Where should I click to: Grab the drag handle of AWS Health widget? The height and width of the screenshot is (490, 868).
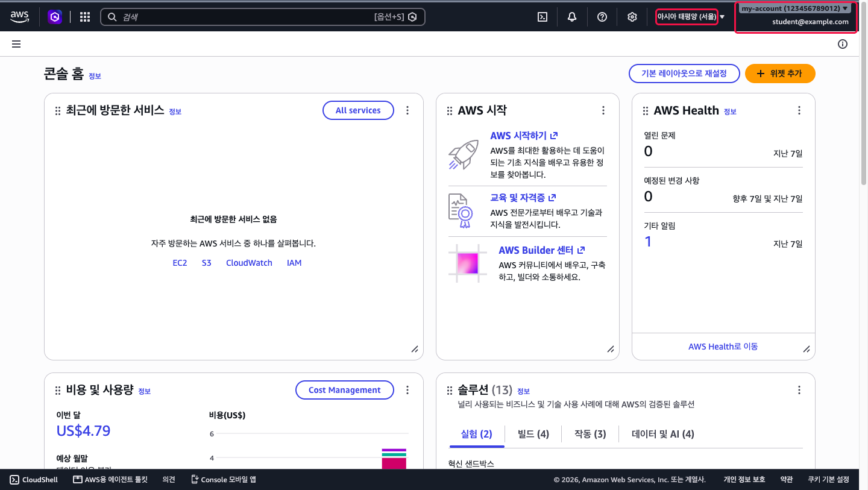[646, 111]
